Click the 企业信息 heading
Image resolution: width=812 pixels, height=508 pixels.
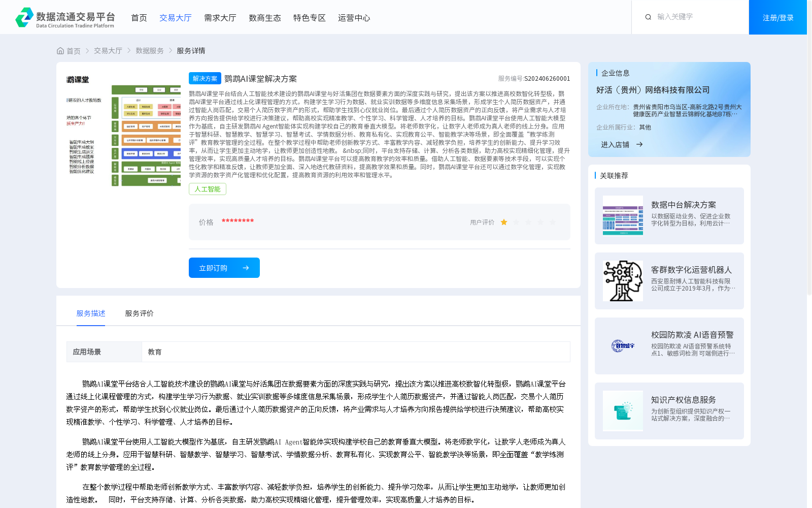[616, 73]
